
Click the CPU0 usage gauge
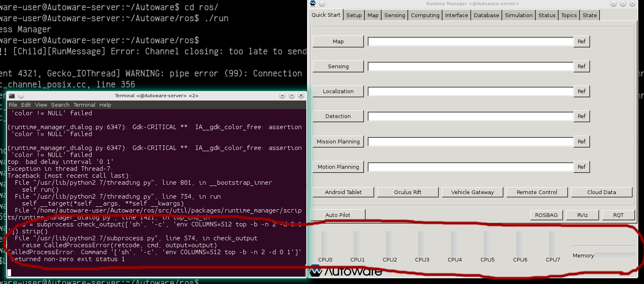click(x=325, y=244)
